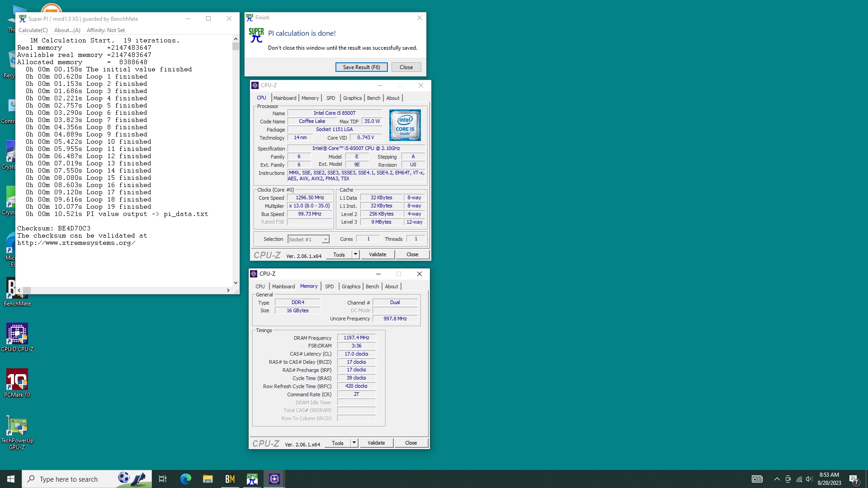Switch to Super PI taskbar app
Image resolution: width=868 pixels, height=488 pixels.
tap(252, 479)
